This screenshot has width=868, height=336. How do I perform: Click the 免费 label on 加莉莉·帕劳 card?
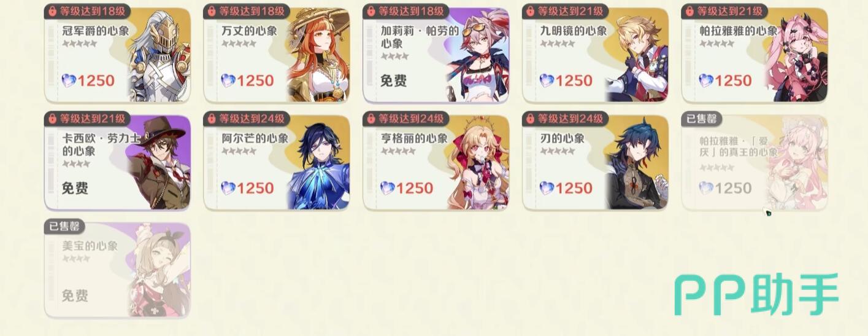(394, 80)
